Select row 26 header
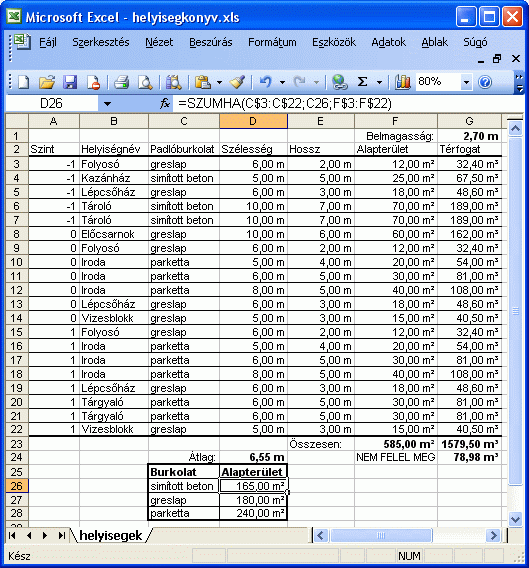Viewport: 529px width, 568px height. point(17,486)
